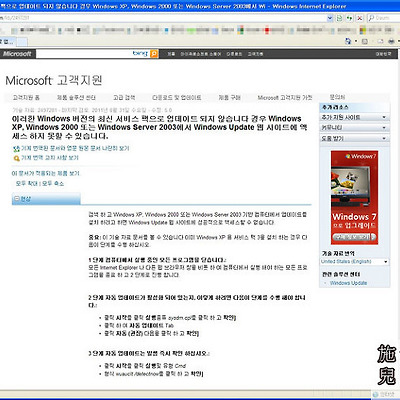
Task: Click the button inside Windows 7 upgrade ad
Action: [354, 237]
